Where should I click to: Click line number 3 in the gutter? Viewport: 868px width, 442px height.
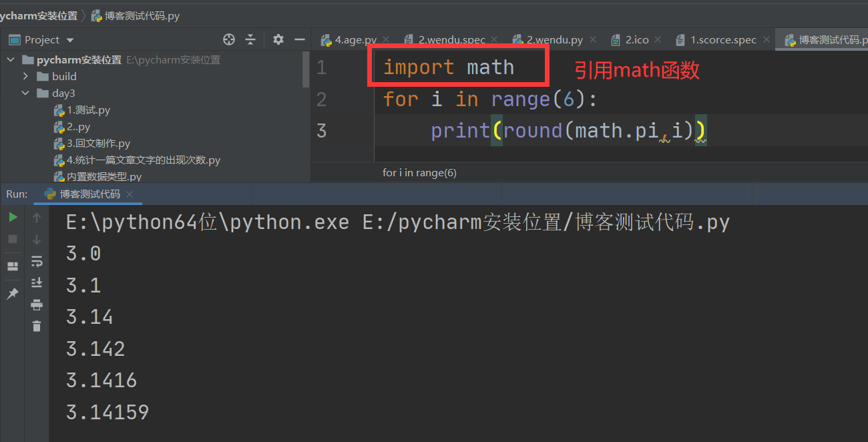click(x=322, y=130)
